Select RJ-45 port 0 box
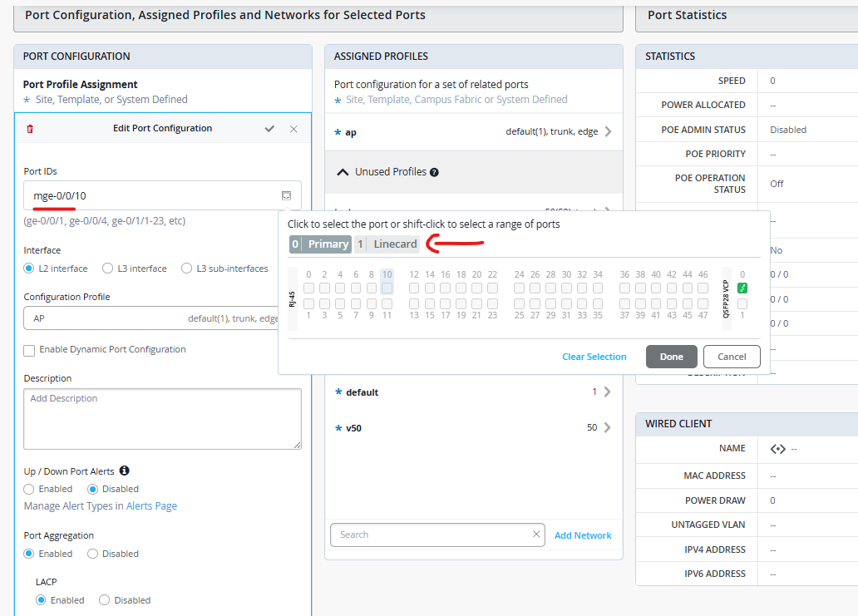The height and width of the screenshot is (616, 858). click(308, 288)
